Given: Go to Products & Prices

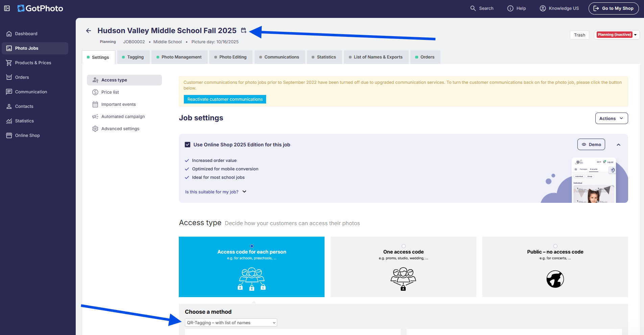Looking at the screenshot, I should [35, 63].
